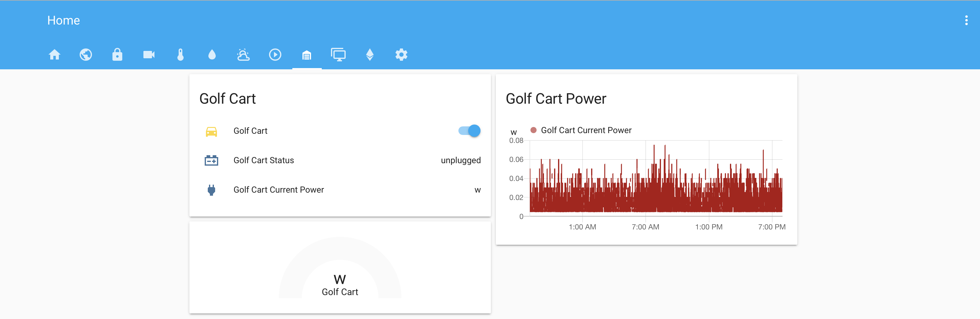980x319 pixels.
Task: Click the Golf Cart card heading
Action: coord(227,99)
